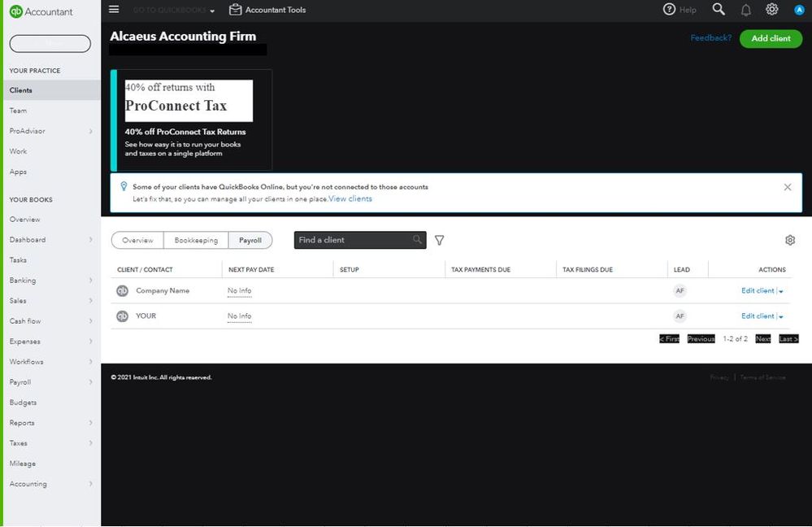Click Edit client for YOUR
812x527 pixels.
758,316
